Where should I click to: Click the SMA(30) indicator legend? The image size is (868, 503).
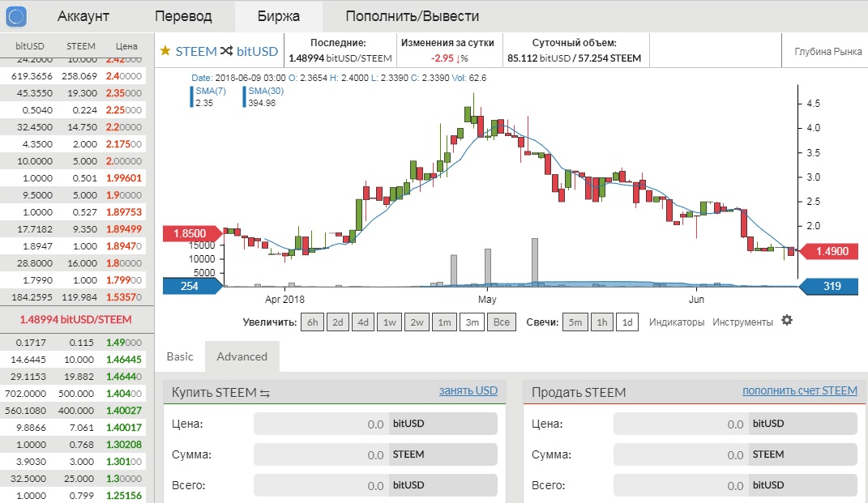(264, 97)
